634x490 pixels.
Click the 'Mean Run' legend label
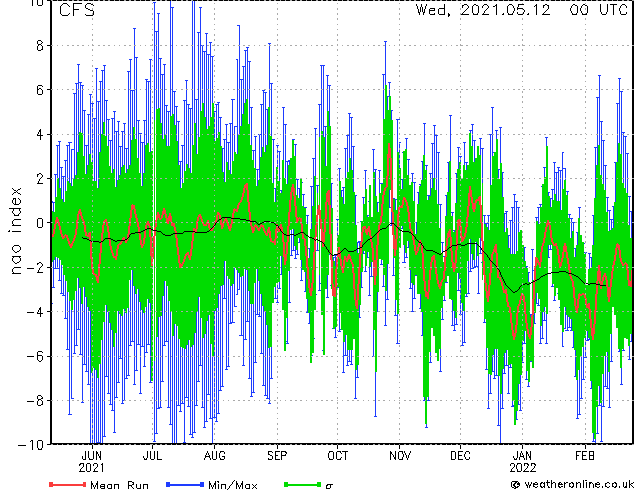[119, 485]
